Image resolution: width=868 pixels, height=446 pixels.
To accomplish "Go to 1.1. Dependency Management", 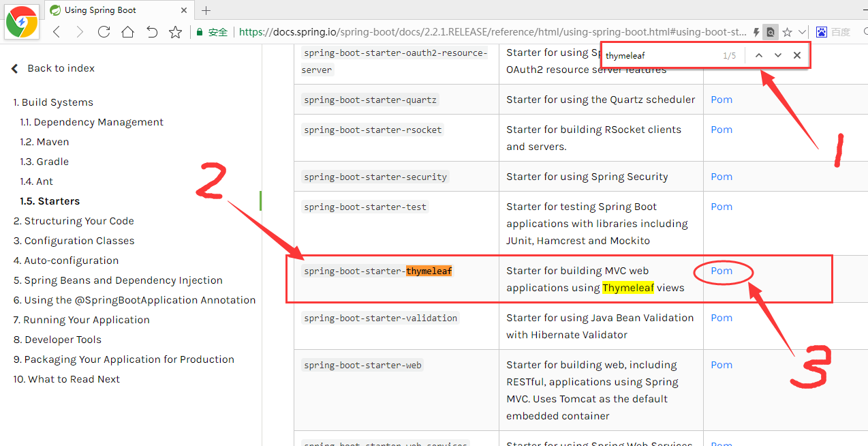I will [x=91, y=122].
